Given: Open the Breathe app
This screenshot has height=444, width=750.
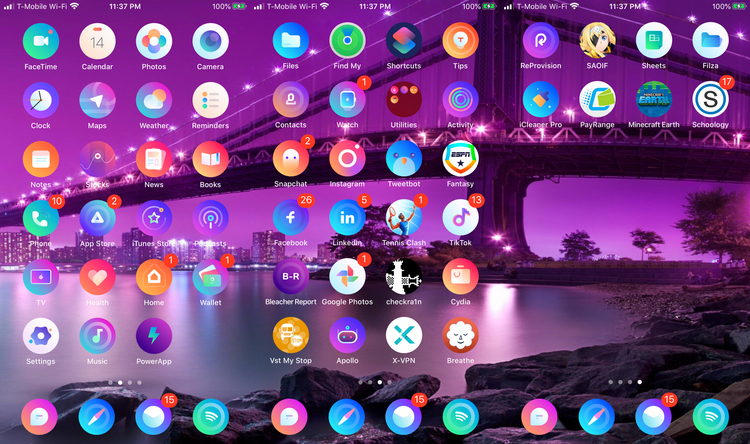Looking at the screenshot, I should [460, 336].
